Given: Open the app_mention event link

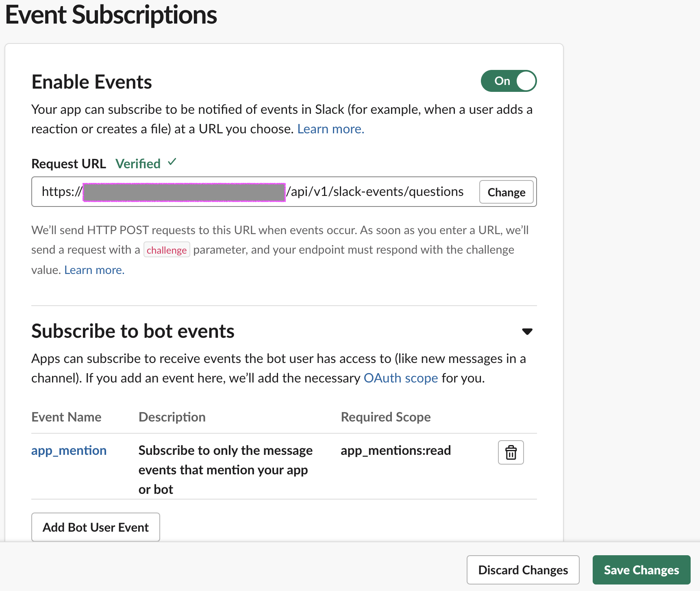Looking at the screenshot, I should [x=69, y=450].
